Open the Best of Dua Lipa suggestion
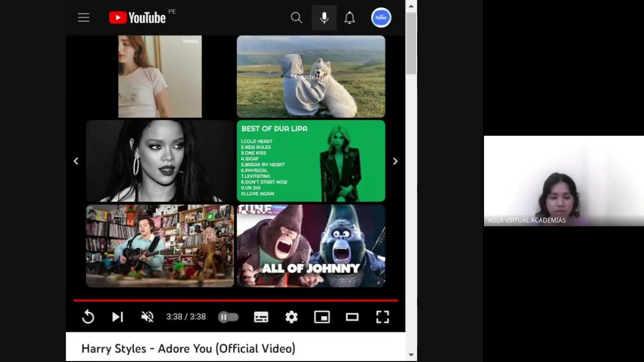The image size is (644, 362). pos(311,161)
